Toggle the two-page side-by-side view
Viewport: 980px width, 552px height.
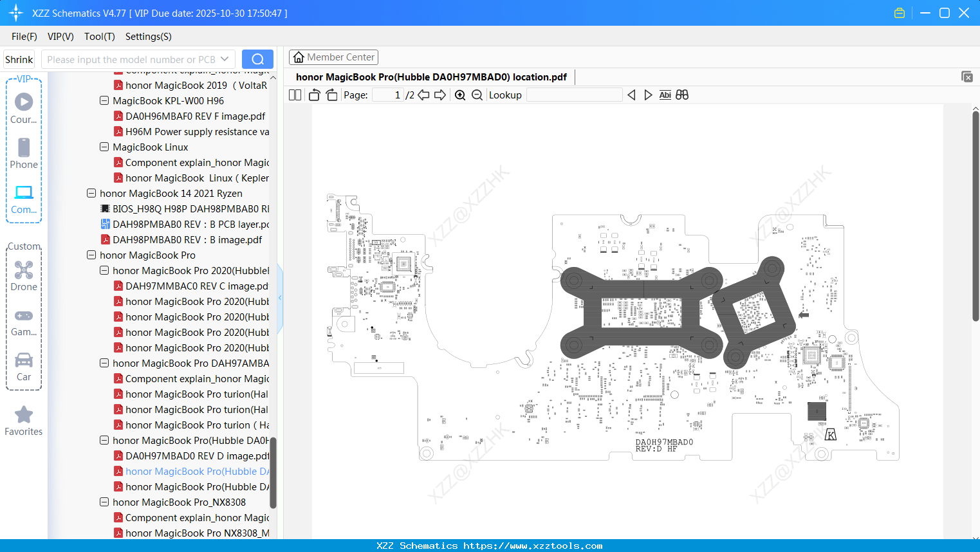pyautogui.click(x=295, y=95)
